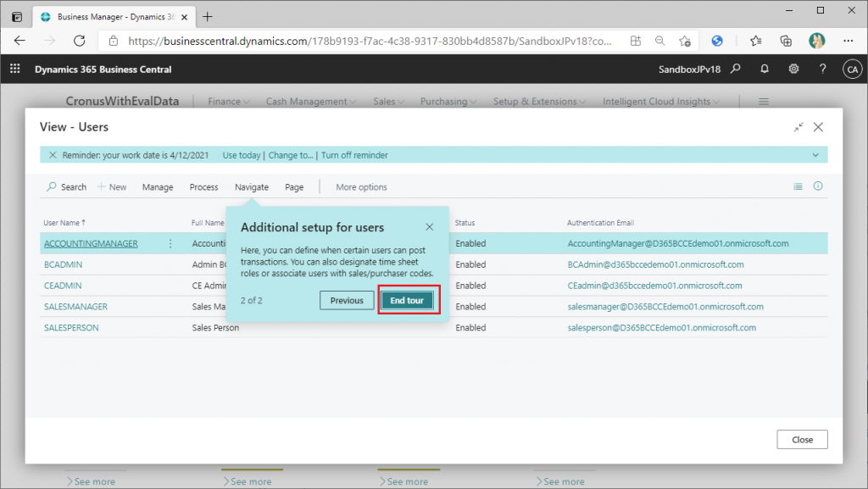Open the browser profile picture

point(816,41)
